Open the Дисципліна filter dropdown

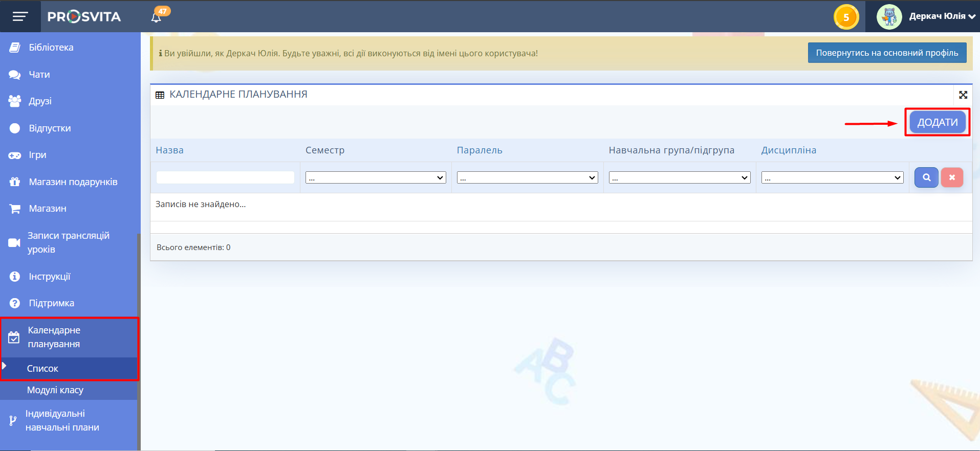(x=832, y=178)
